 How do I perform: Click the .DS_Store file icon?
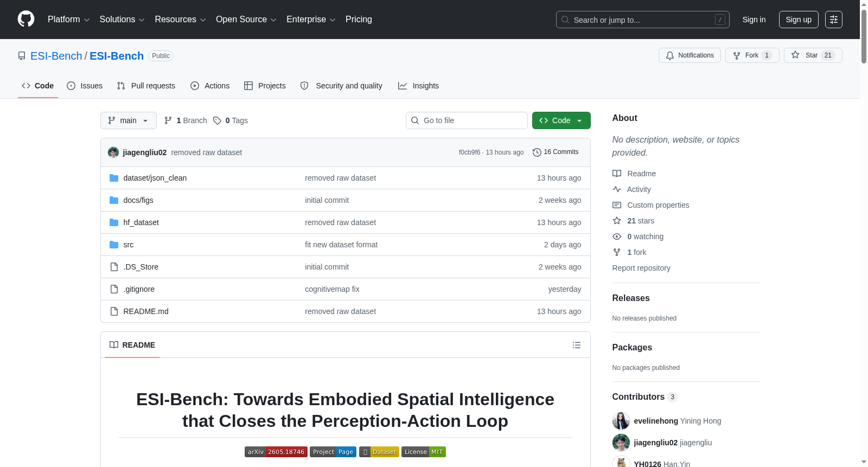[x=114, y=267]
